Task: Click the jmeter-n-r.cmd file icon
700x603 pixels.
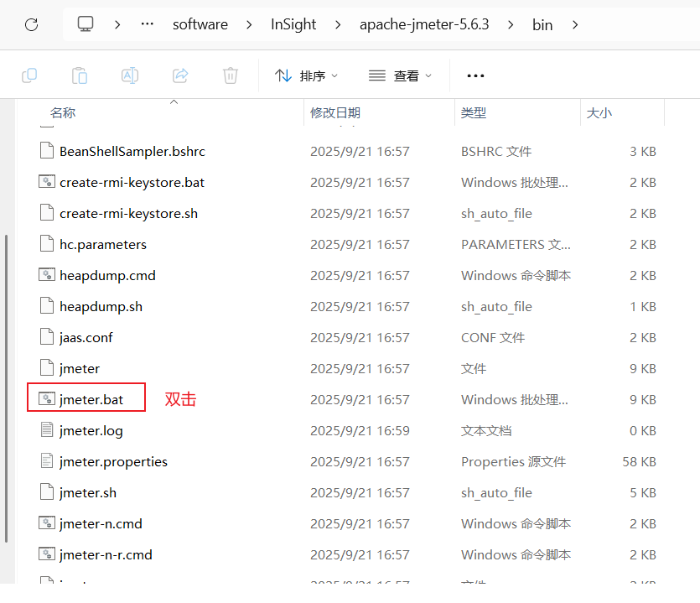Action: 47,554
